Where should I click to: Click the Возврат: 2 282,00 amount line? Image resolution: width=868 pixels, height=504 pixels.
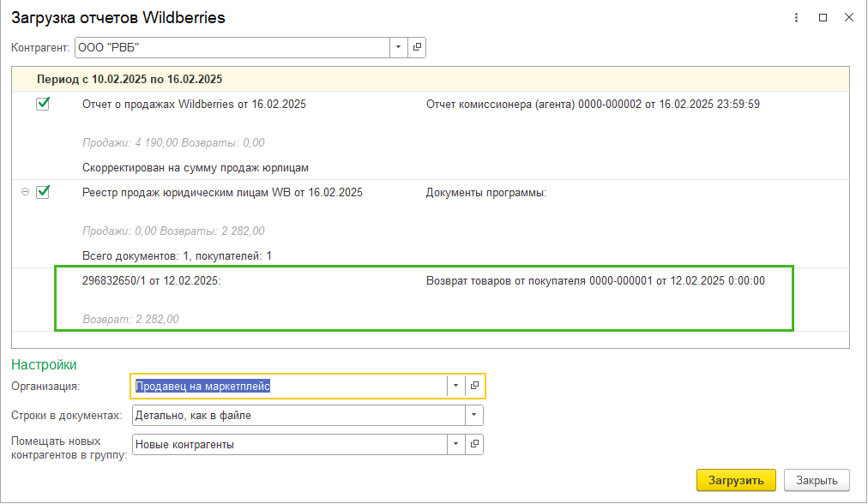click(x=130, y=319)
